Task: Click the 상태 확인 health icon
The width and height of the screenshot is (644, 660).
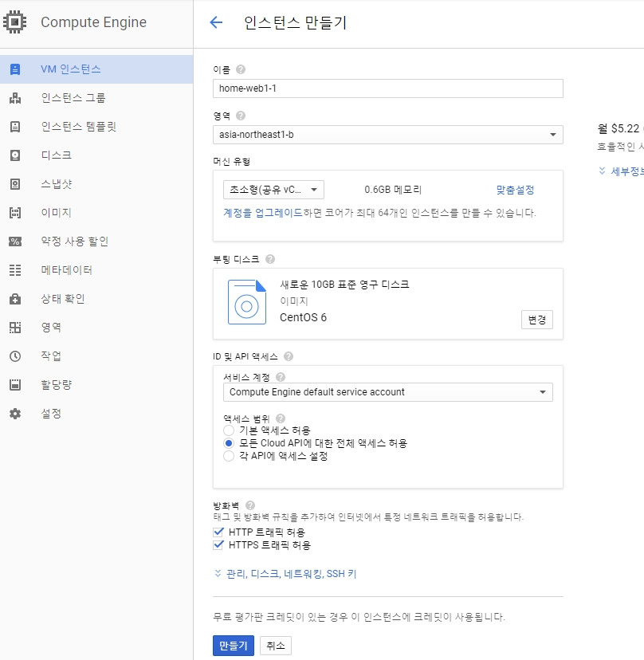Action: point(15,299)
